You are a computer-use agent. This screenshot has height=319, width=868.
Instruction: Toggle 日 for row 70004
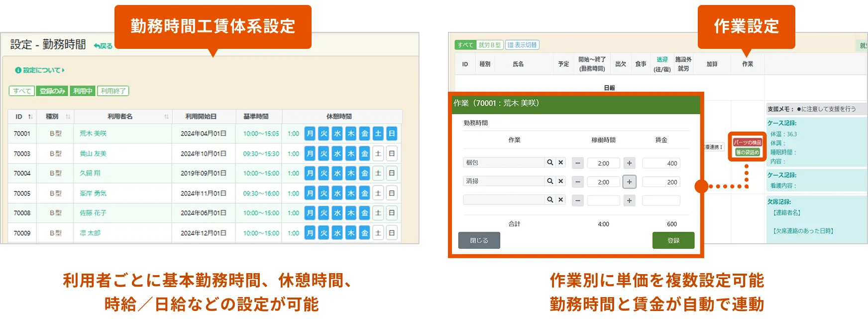[x=392, y=173]
